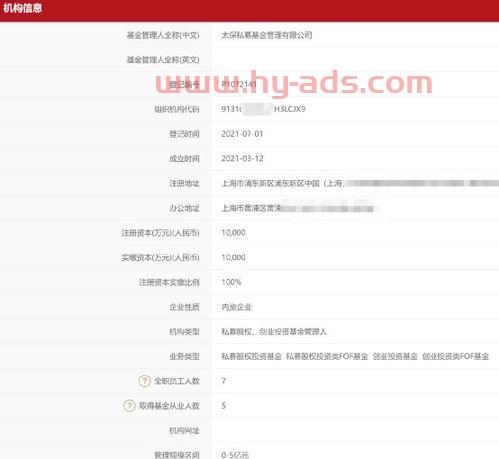Click the 注册资本实缴比例 label

(x=169, y=282)
